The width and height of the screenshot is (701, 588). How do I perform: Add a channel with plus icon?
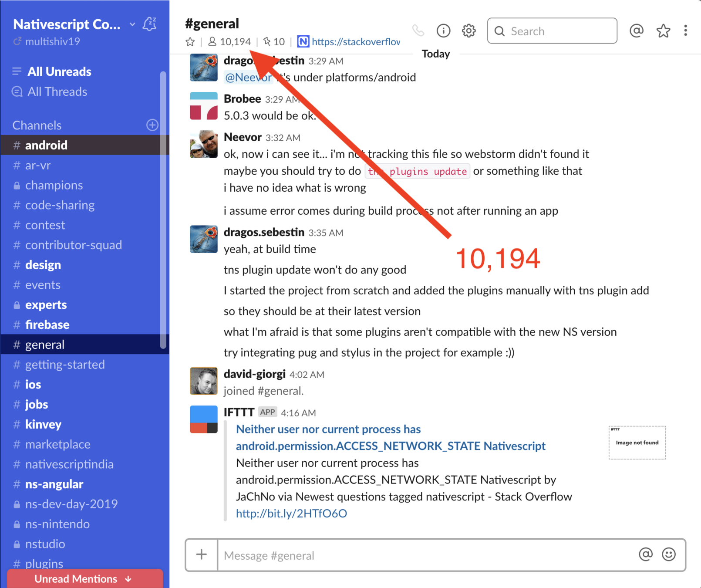pos(152,125)
